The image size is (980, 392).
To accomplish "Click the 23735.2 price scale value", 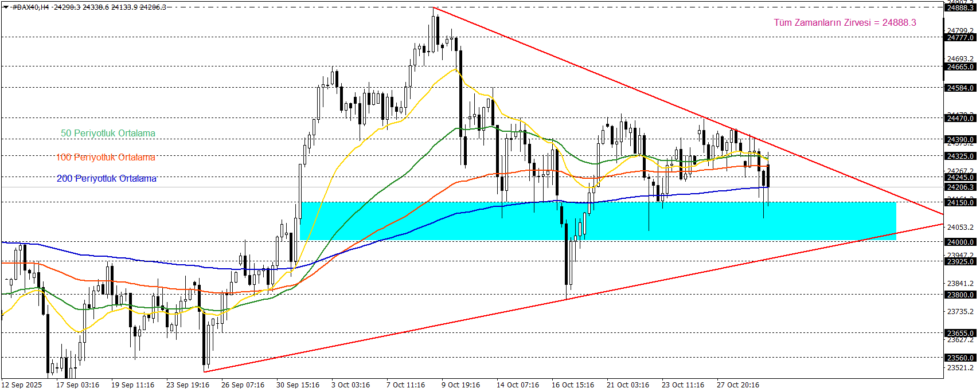I will (960, 311).
